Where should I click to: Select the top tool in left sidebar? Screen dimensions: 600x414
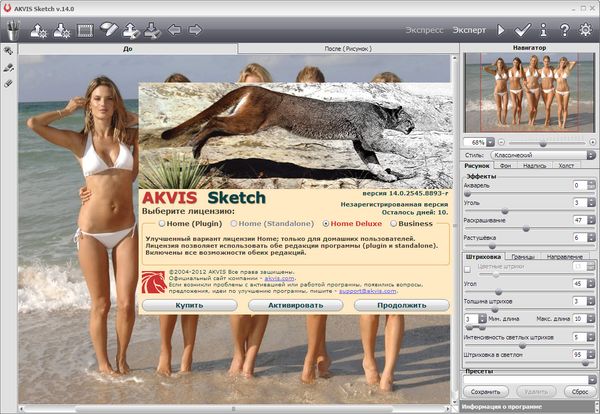[x=8, y=51]
